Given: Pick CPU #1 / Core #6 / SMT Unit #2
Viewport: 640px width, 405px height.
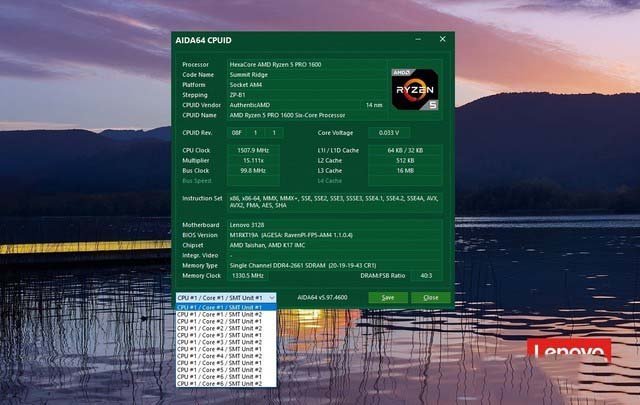Looking at the screenshot, I should point(226,384).
